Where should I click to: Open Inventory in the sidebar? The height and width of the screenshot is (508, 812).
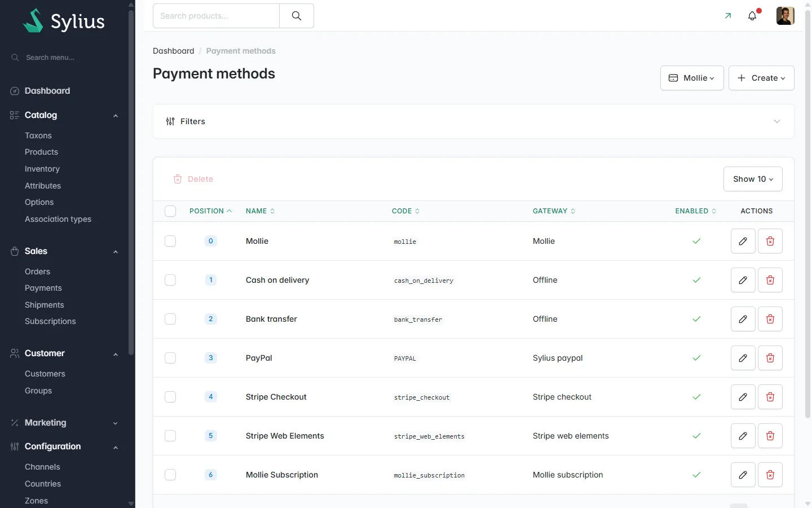pyautogui.click(x=42, y=169)
